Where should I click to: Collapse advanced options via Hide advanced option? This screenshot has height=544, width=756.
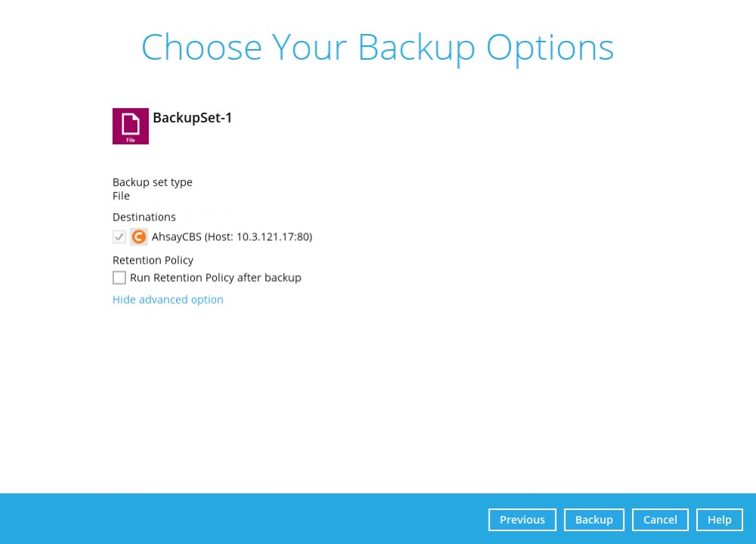[168, 299]
